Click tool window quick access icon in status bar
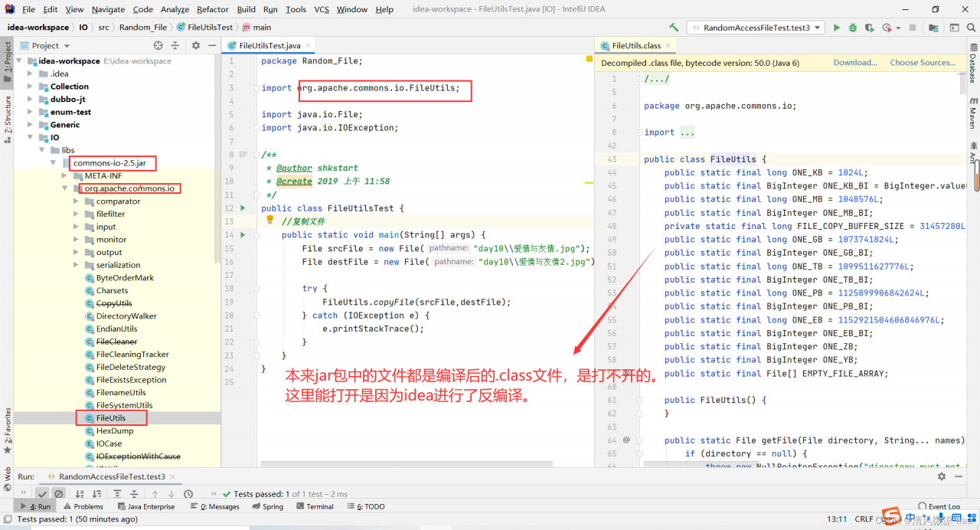 tap(7, 519)
